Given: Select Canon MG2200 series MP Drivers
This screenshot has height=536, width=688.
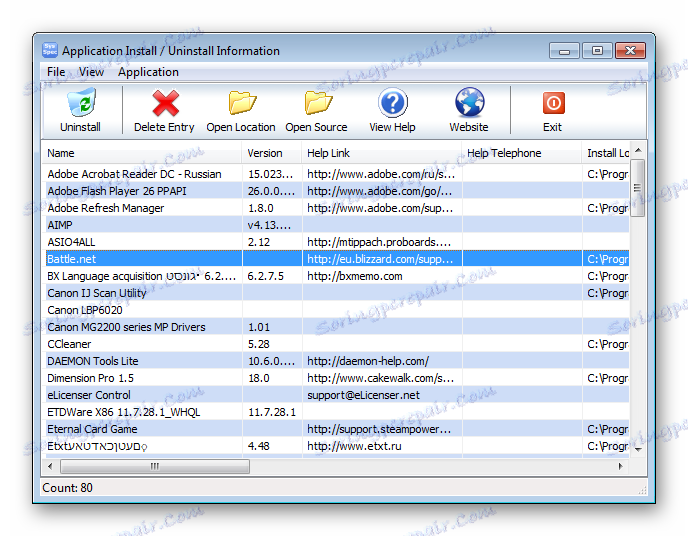Looking at the screenshot, I should tap(336, 327).
